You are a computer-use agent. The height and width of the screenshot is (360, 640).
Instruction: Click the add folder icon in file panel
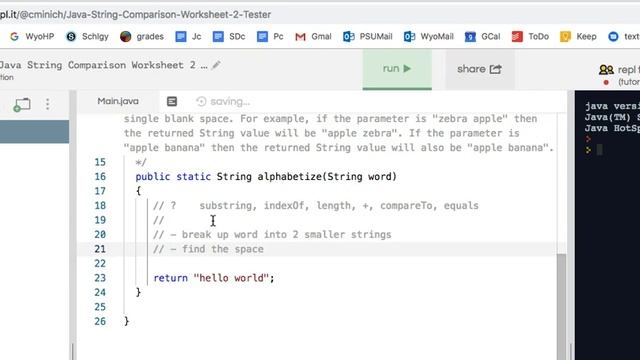pyautogui.click(x=22, y=104)
